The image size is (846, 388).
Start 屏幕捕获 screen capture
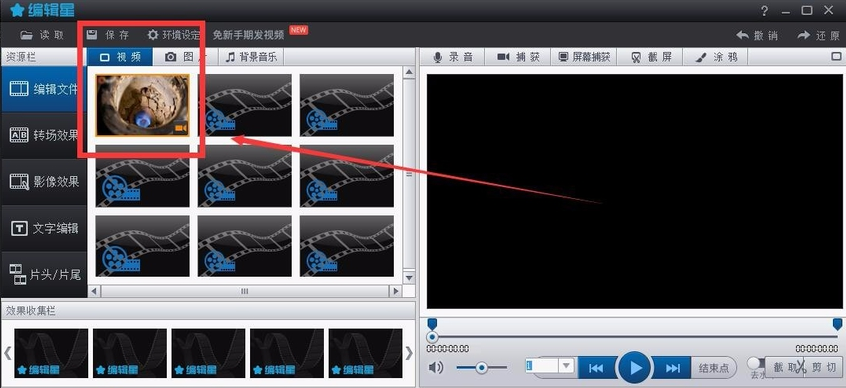(x=583, y=57)
